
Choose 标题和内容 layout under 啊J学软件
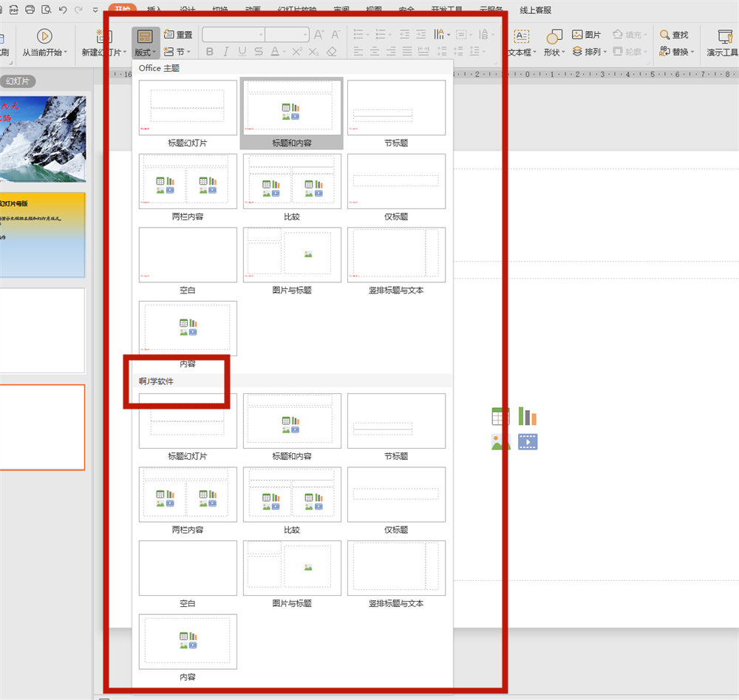pyautogui.click(x=292, y=427)
